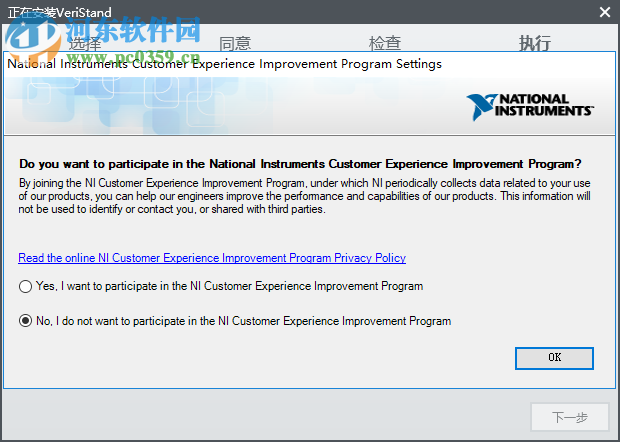This screenshot has height=442, width=620.
Task: Click the National Instruments logo
Action: point(530,107)
